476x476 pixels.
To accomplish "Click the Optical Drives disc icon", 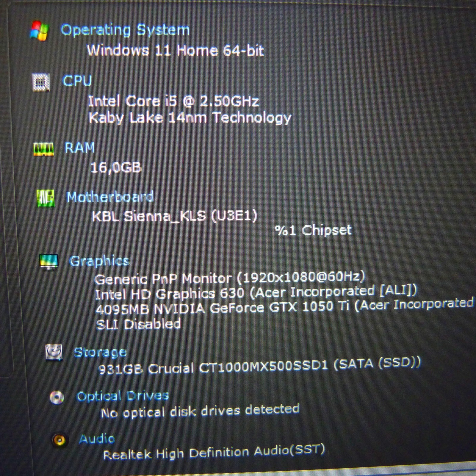I will click(x=57, y=397).
